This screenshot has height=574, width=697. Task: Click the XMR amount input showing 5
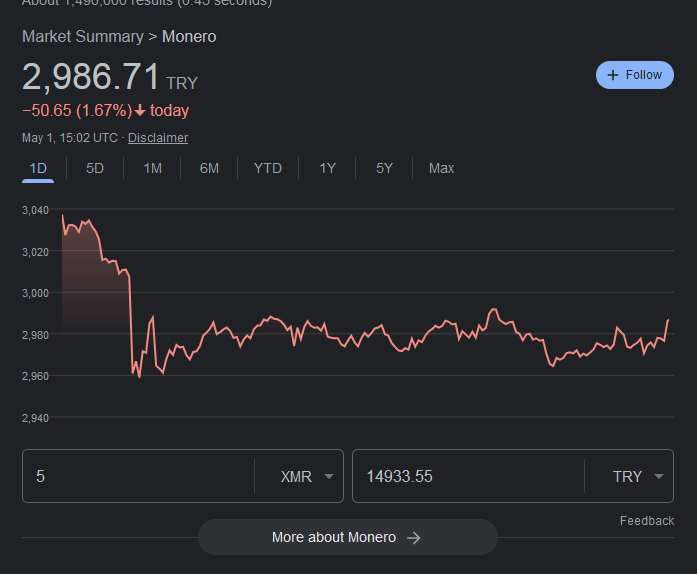[139, 476]
